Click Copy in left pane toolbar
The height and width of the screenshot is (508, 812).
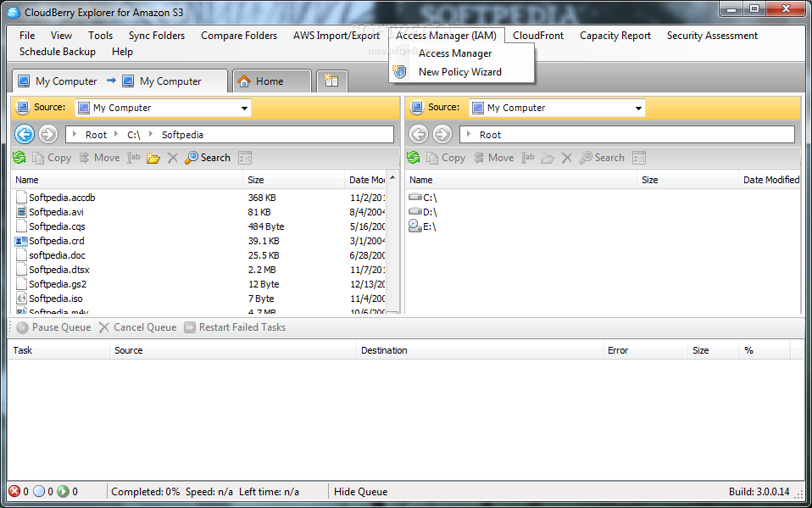52,158
